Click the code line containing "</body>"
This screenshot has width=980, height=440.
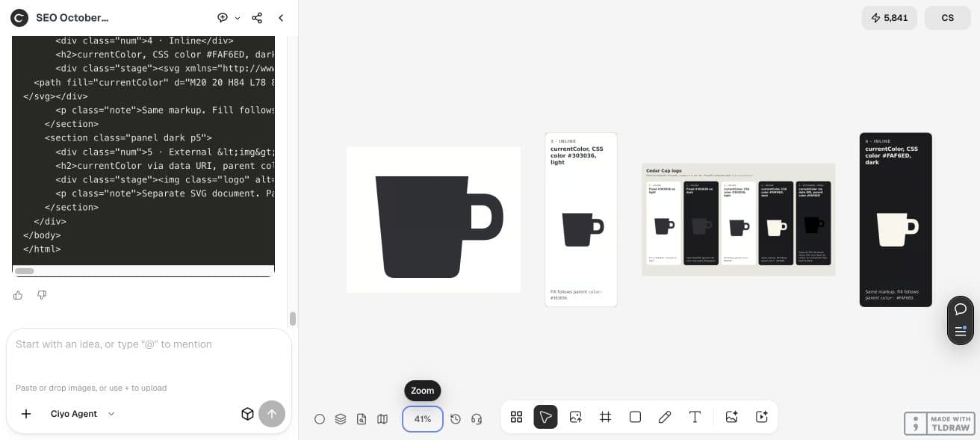tap(42, 235)
